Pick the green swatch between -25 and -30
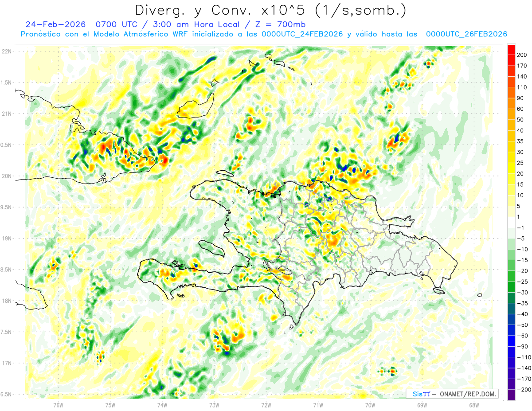 pos(511,287)
